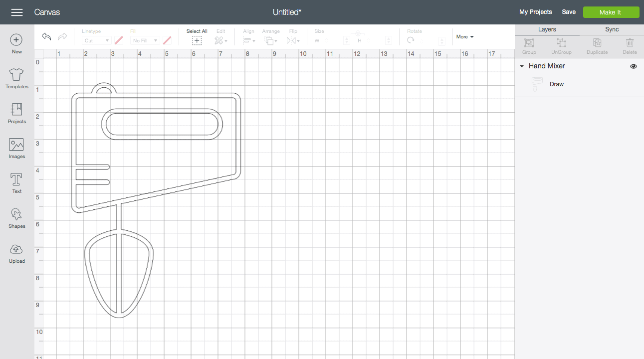Click the New project icon
The width and height of the screenshot is (644, 359).
tap(16, 40)
